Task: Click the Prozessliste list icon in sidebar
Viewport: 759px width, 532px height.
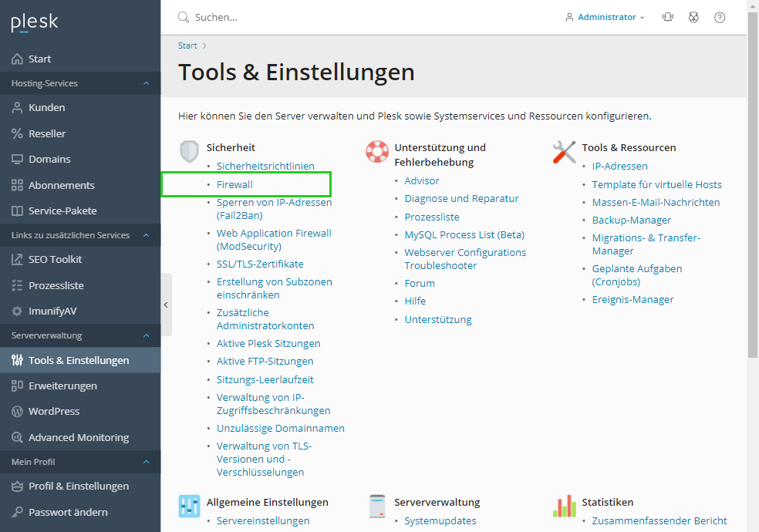Action: (17, 285)
